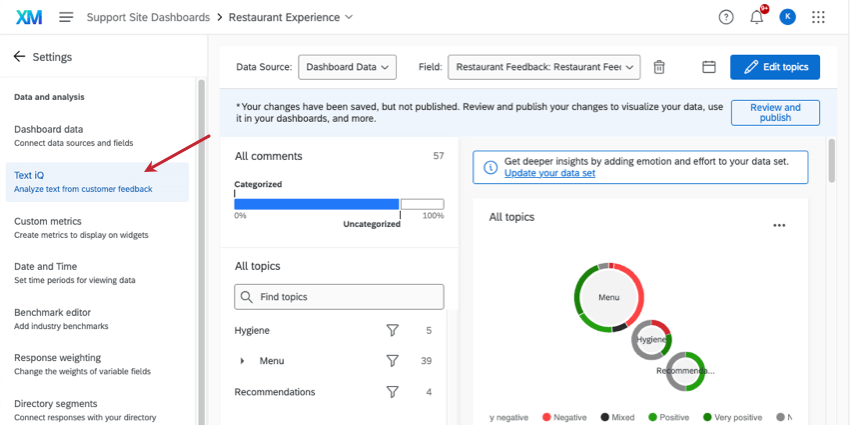The height and width of the screenshot is (425, 850).
Task: Click the help question mark icon
Action: pyautogui.click(x=726, y=17)
